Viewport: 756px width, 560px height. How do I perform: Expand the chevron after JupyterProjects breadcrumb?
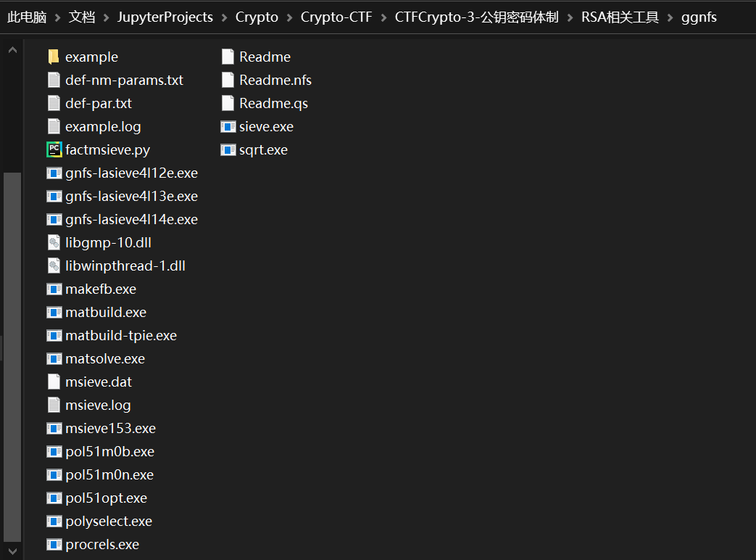[x=224, y=18]
